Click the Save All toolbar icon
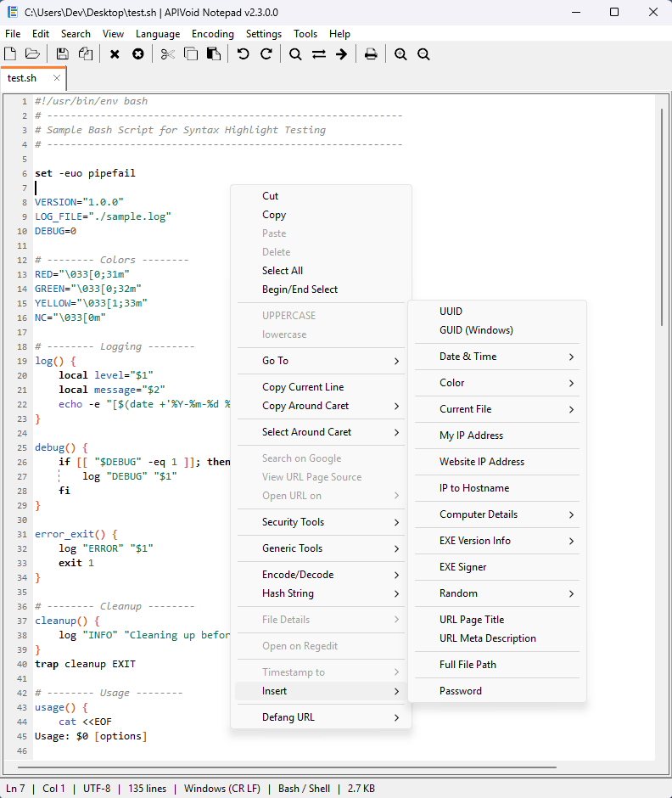 (x=86, y=53)
